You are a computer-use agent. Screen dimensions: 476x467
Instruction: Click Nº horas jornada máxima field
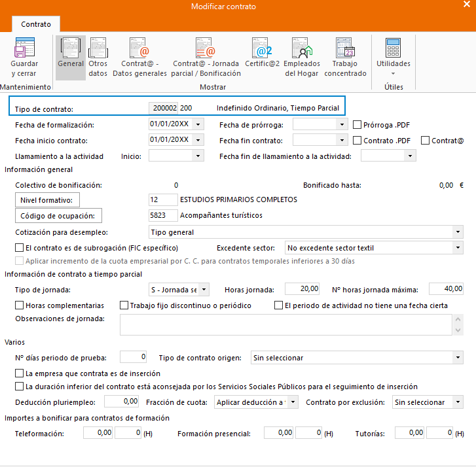[x=446, y=288]
